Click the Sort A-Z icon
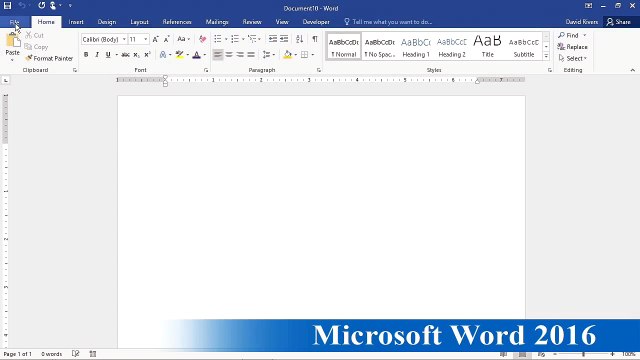The image size is (640, 360). [300, 39]
